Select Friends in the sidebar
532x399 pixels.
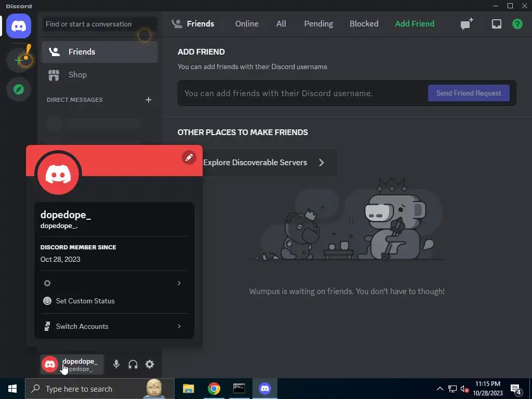tap(100, 52)
